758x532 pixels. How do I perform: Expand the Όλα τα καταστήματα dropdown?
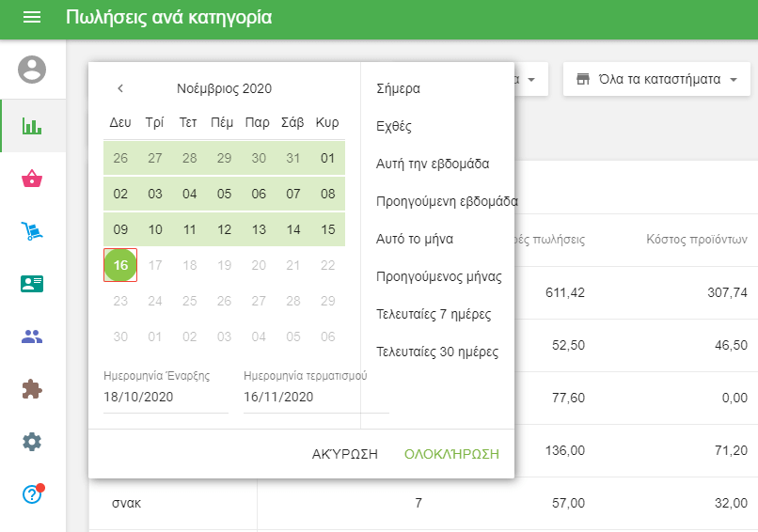pyautogui.click(x=655, y=79)
